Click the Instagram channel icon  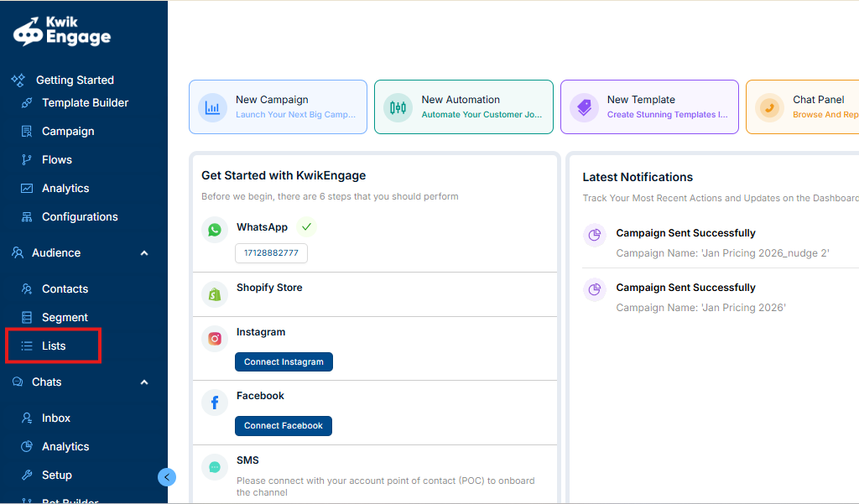tap(215, 339)
